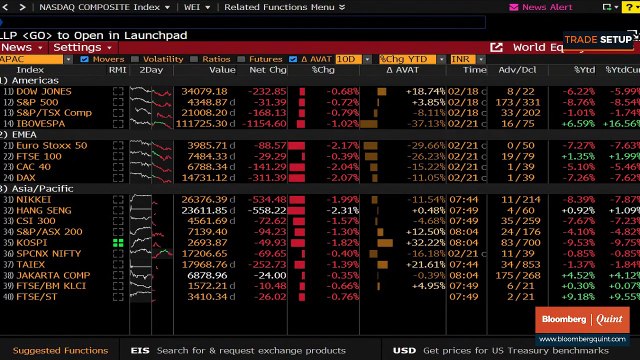This screenshot has width=640, height=360.
Task: Select the S&P/ASX 200 index name
Action: (49, 232)
